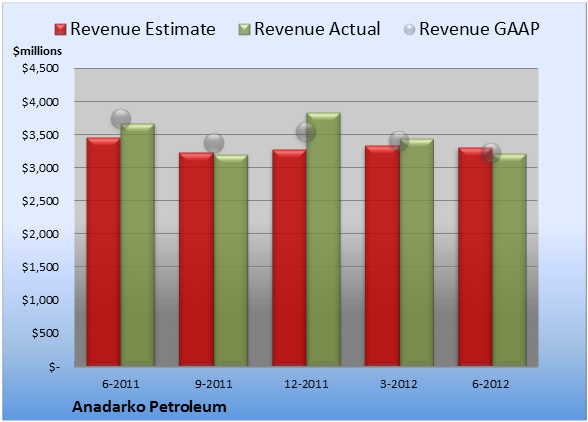Click the red Revenue Estimate legend swatch
588x422 pixels.
tap(60, 30)
